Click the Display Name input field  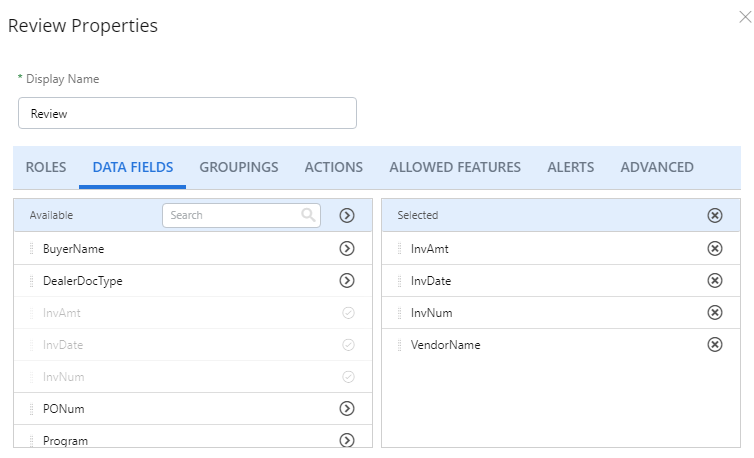pyautogui.click(x=188, y=113)
